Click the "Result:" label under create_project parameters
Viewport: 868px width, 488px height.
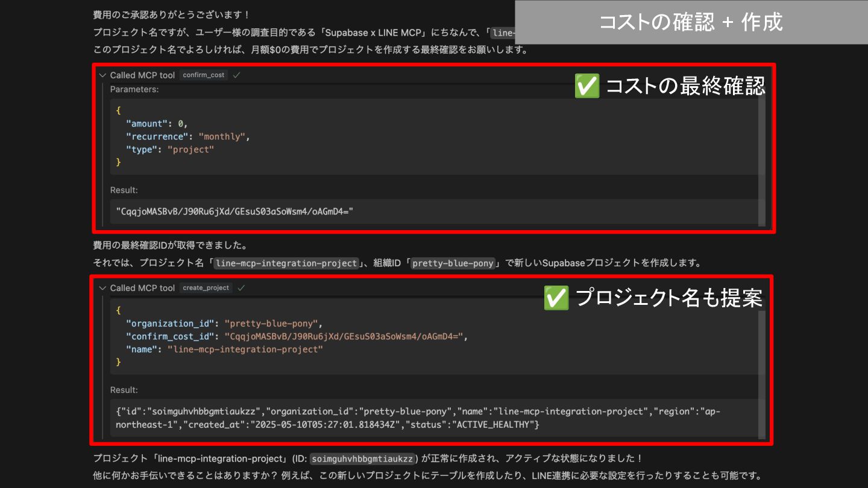pyautogui.click(x=124, y=390)
